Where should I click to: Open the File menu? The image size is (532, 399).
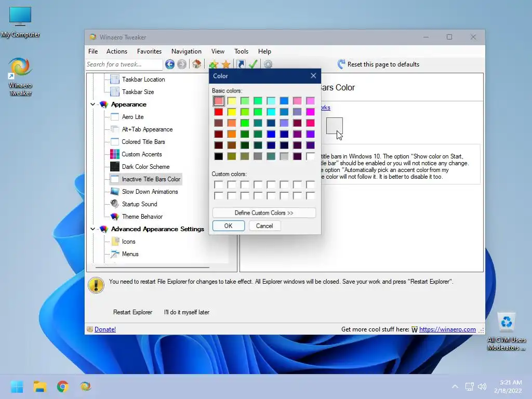click(x=93, y=51)
